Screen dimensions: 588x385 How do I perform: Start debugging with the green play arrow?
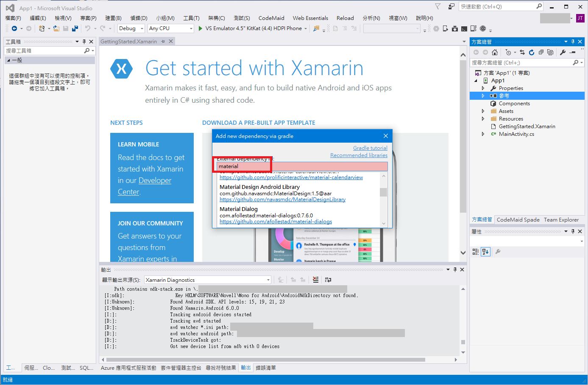pos(201,28)
